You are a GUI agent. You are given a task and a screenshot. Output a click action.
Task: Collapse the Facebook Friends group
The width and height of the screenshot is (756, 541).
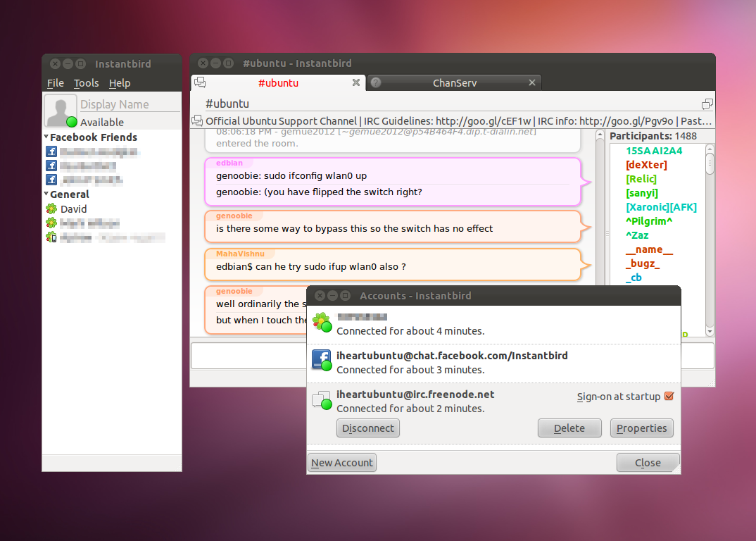tap(46, 137)
